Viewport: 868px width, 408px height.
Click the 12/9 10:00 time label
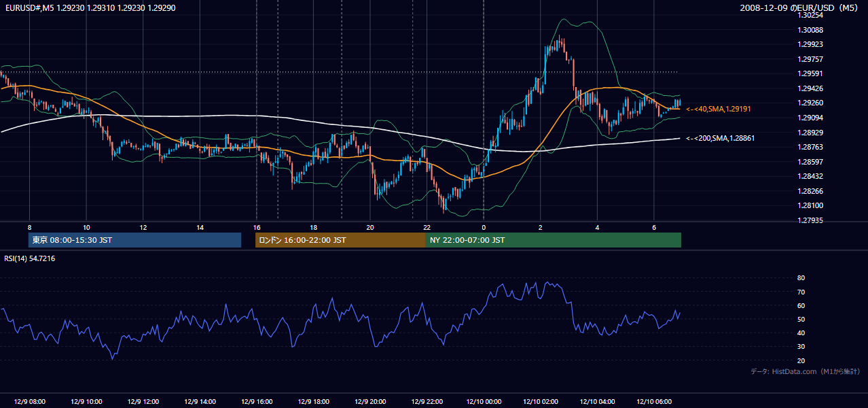click(86, 402)
